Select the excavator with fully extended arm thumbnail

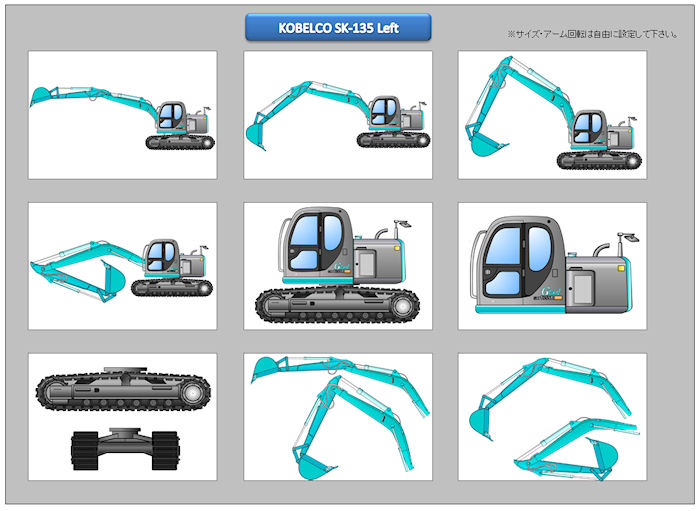[122, 115]
